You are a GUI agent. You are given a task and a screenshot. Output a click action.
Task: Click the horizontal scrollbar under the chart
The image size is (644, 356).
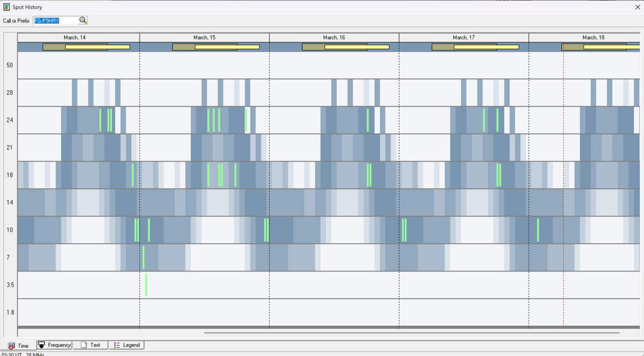coord(411,332)
